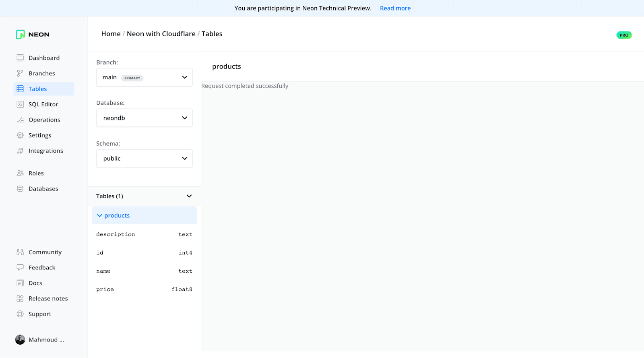Click the Roles people icon
The height and width of the screenshot is (358, 644).
pos(20,174)
